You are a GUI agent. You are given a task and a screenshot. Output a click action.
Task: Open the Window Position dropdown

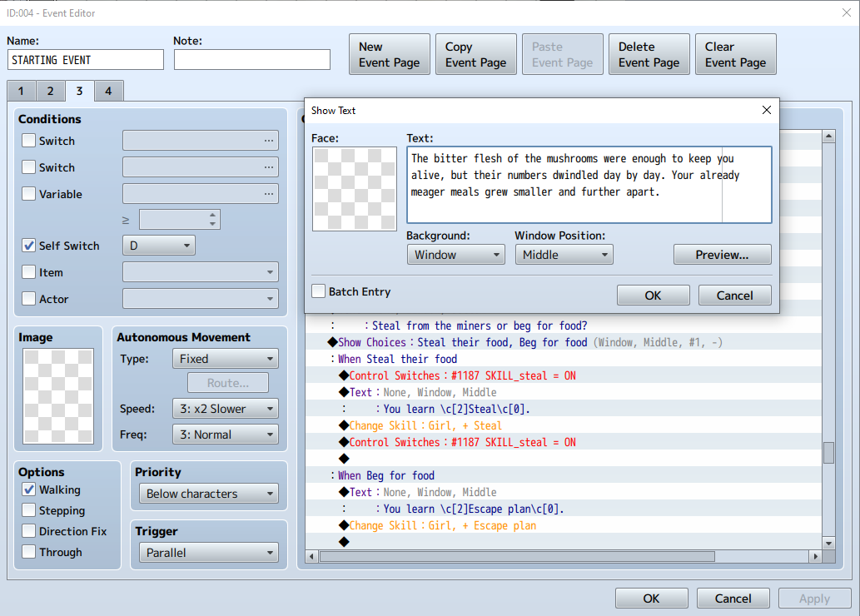coord(564,255)
